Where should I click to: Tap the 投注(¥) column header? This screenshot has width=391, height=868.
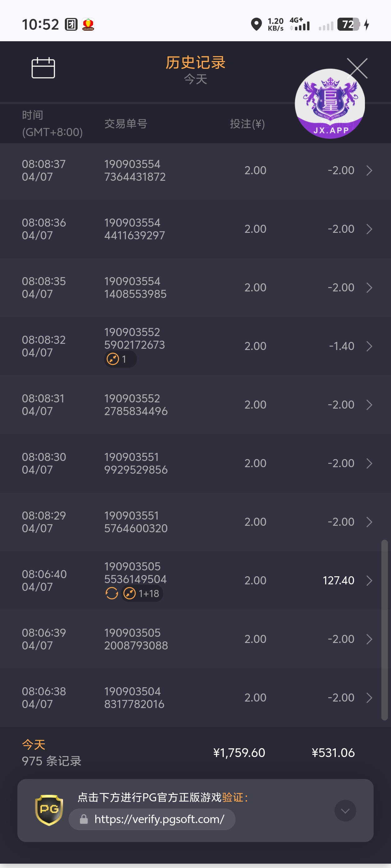247,124
